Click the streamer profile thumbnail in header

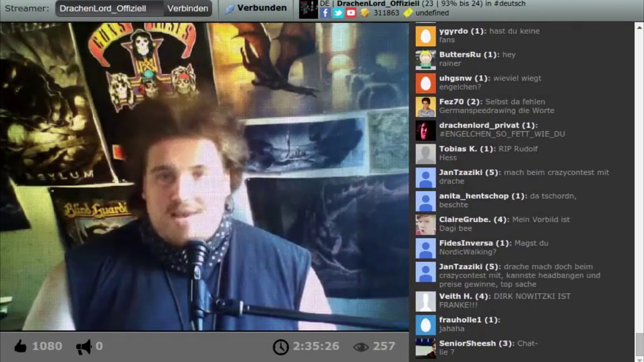click(x=308, y=10)
